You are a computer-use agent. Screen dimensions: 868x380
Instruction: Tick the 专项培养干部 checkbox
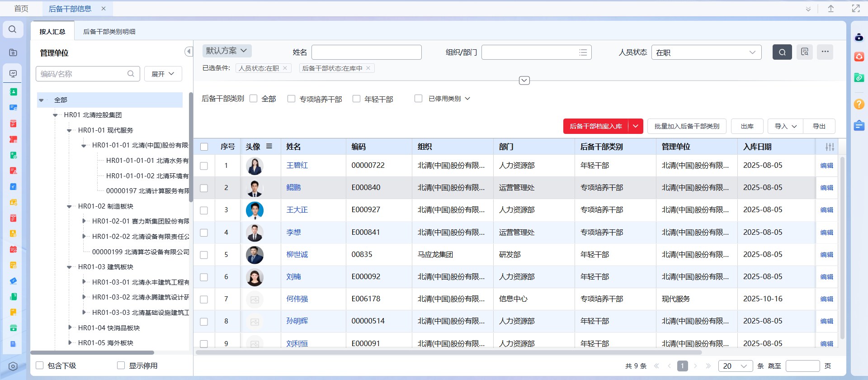292,99
